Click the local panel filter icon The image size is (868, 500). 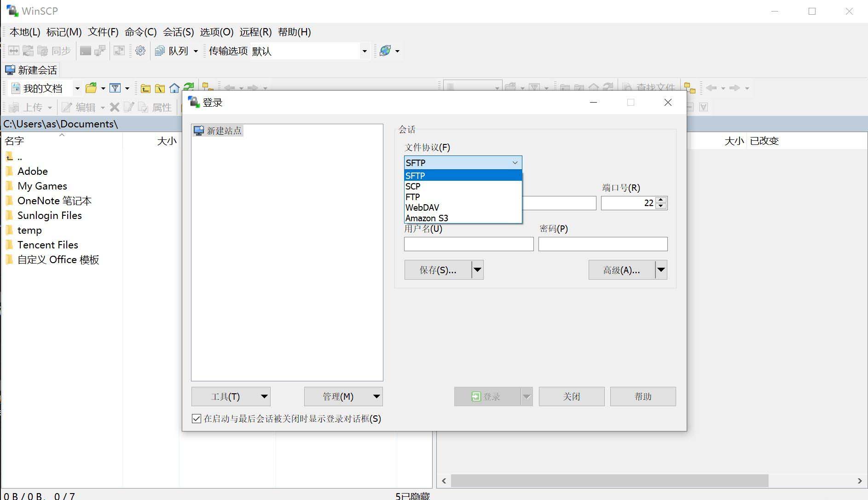tap(115, 88)
